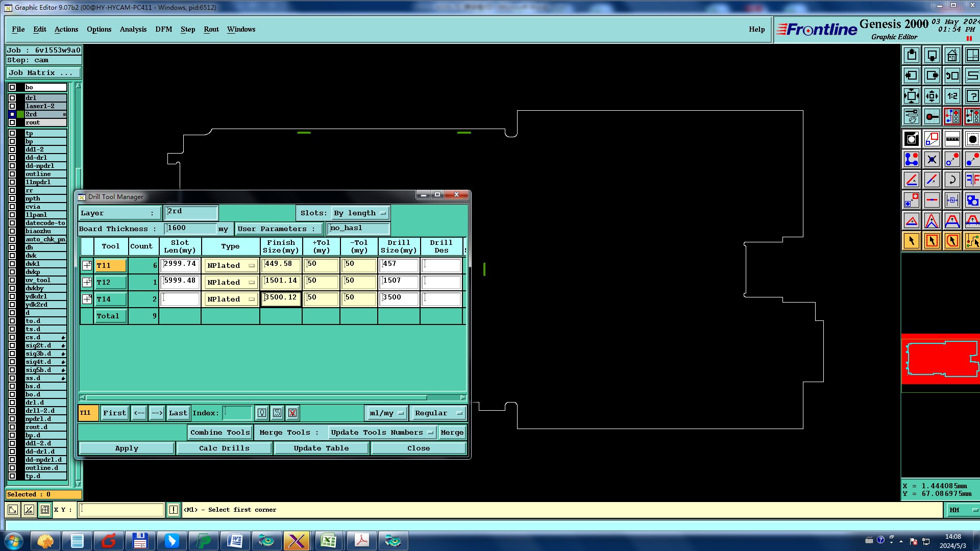Select the arrow pointer select tool
The image size is (980, 551).
[911, 241]
